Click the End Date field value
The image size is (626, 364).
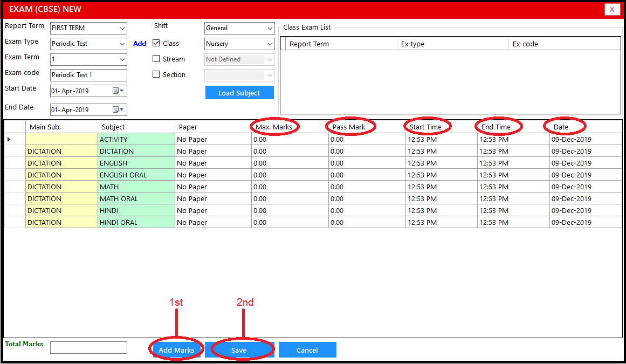coord(70,110)
